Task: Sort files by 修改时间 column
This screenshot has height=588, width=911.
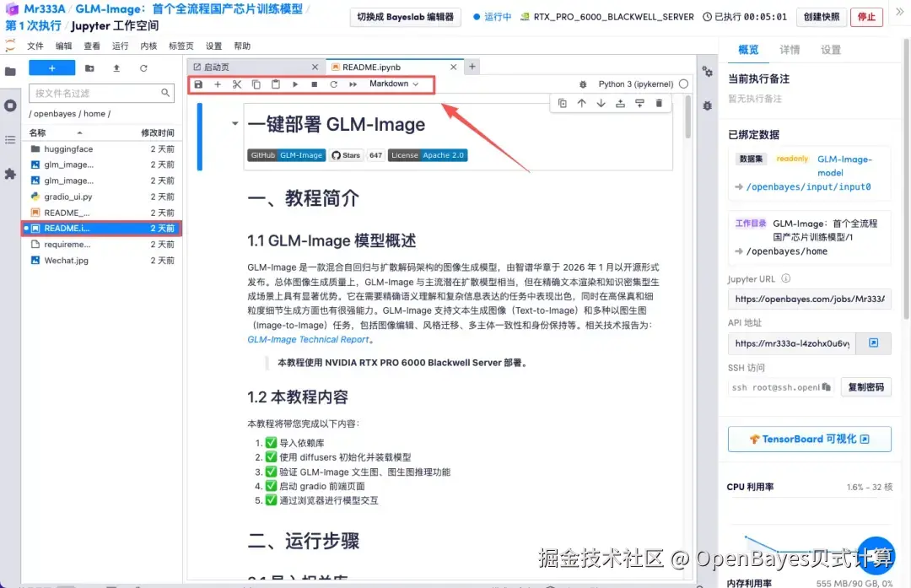Action: tap(158, 133)
